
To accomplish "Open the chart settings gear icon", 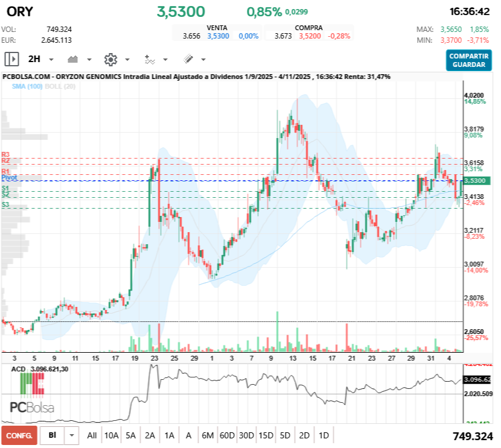I will (x=110, y=58).
